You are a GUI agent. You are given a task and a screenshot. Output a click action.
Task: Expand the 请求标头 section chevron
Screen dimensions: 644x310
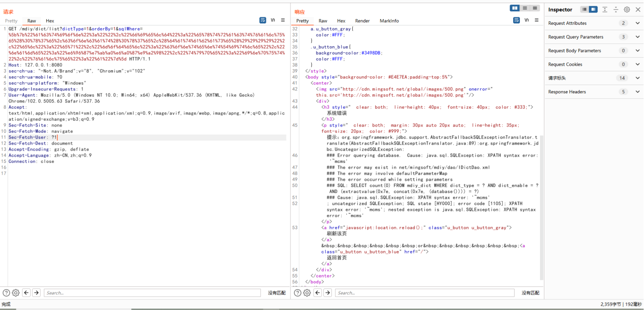click(637, 78)
